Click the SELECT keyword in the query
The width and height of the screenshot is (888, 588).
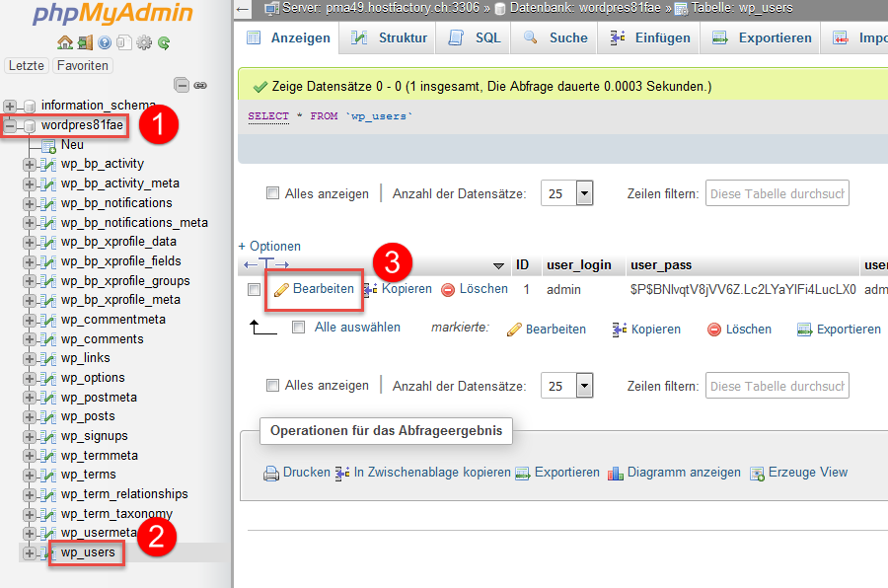coord(268,116)
